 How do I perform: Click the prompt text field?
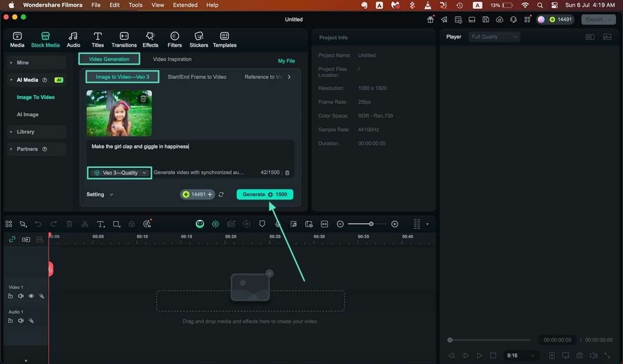[191, 152]
